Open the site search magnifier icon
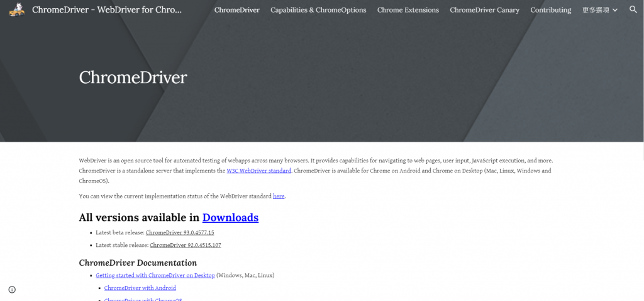Image resolution: width=644 pixels, height=301 pixels. 633,9
